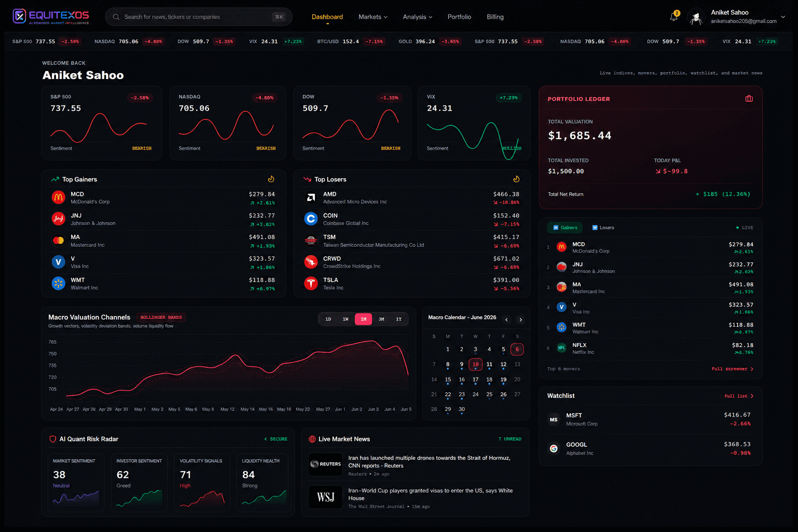Click the DOW index card
This screenshot has height=532, width=798.
pos(352,123)
